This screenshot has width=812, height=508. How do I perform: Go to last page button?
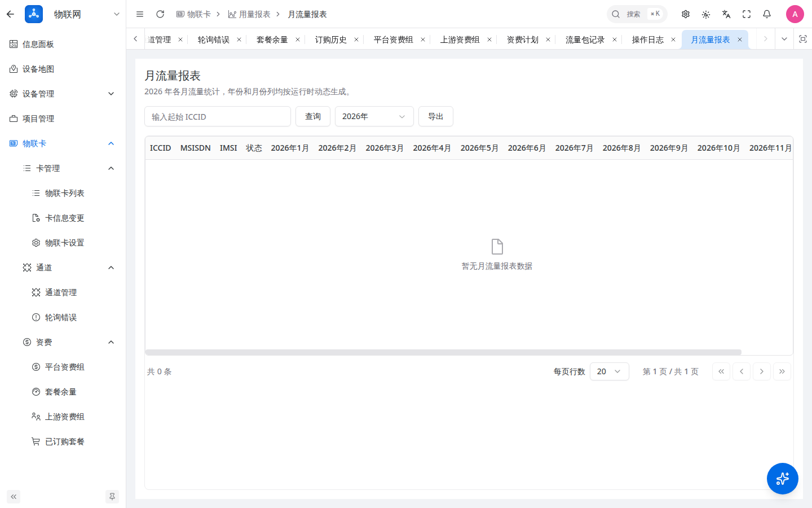click(x=782, y=371)
